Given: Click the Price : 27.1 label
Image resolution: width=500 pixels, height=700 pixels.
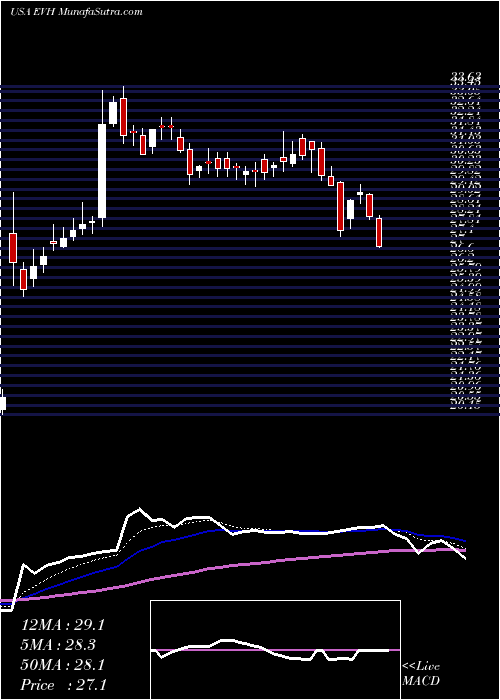Looking at the screenshot, I should (x=63, y=685).
